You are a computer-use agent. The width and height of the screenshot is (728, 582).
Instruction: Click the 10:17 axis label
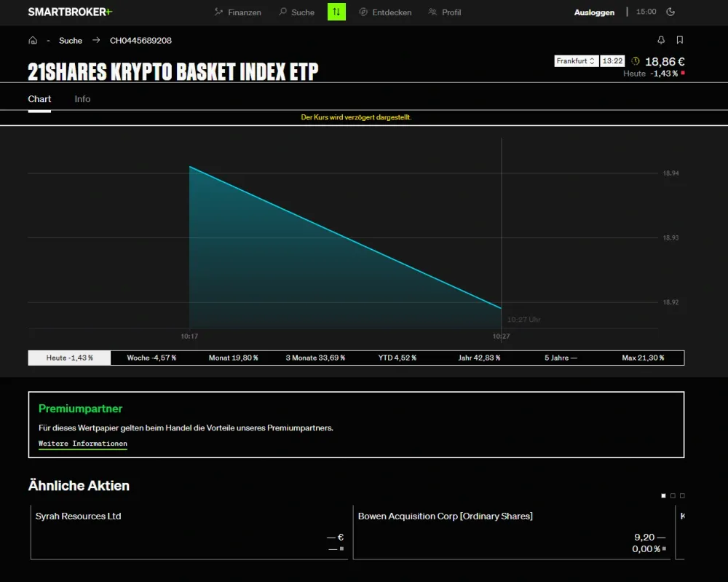tap(189, 337)
